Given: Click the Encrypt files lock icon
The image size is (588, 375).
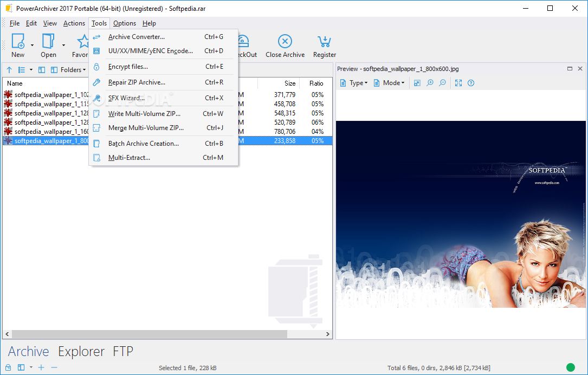Looking at the screenshot, I should [x=96, y=67].
